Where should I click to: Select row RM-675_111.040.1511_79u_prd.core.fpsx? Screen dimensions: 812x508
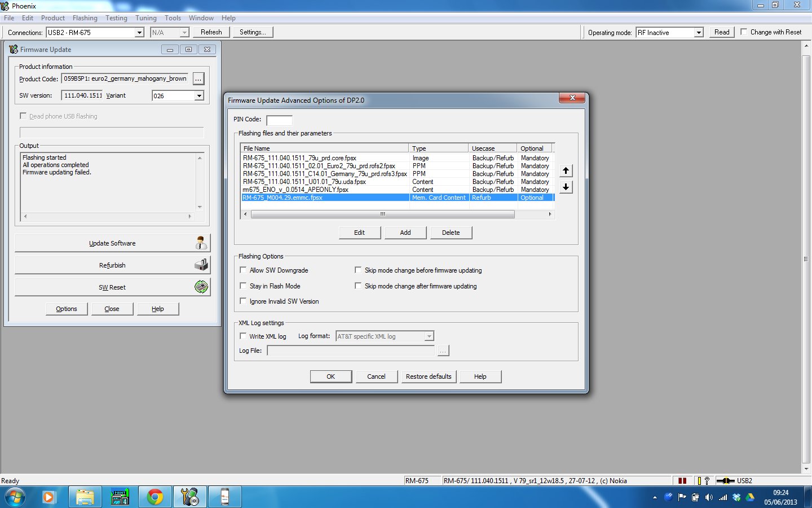397,158
